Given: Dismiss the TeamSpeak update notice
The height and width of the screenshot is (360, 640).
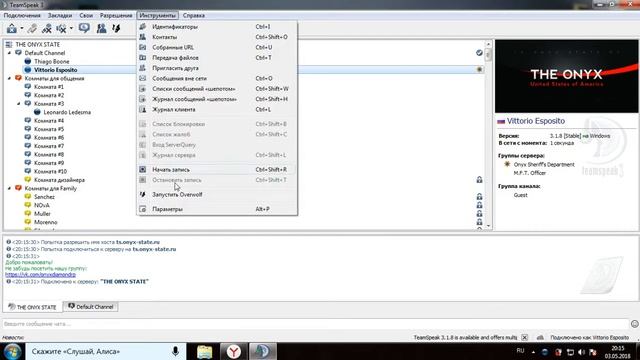Looking at the screenshot, I should tap(524, 338).
